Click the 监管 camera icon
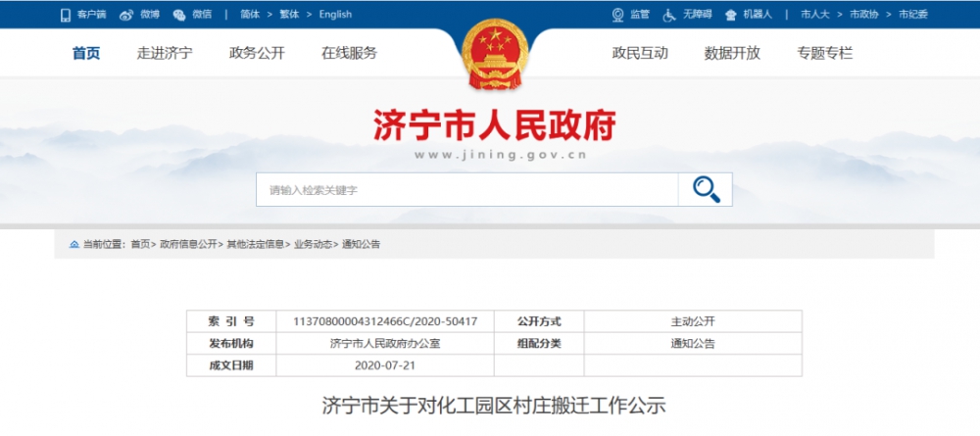This screenshot has height=436, width=980. click(x=617, y=15)
